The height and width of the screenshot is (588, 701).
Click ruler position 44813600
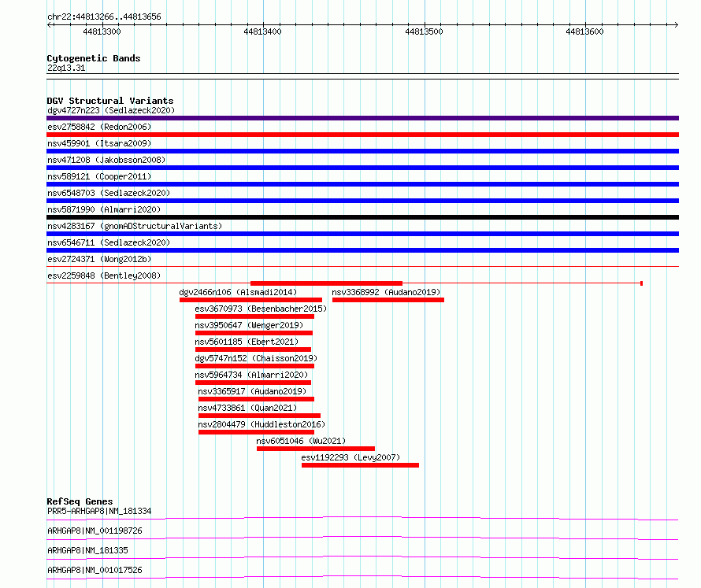pos(584,31)
